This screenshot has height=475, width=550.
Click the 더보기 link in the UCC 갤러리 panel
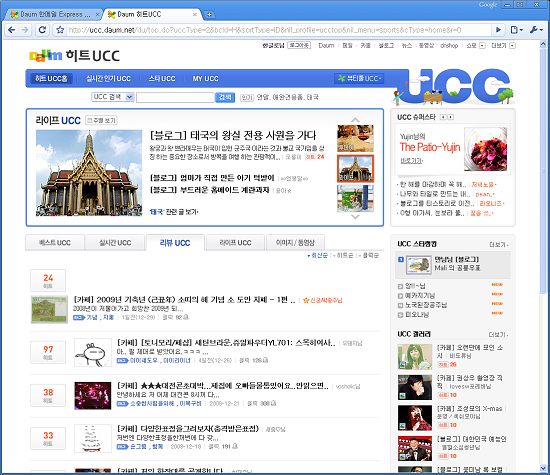[498, 335]
